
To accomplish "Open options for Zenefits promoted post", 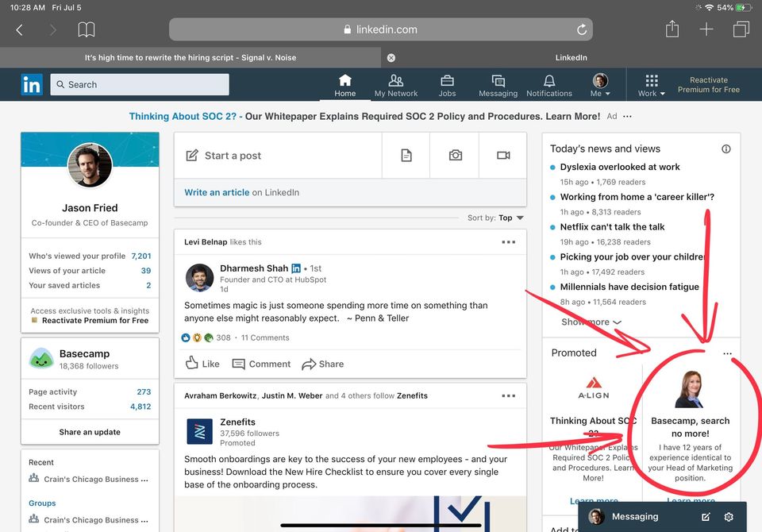I will (x=508, y=396).
